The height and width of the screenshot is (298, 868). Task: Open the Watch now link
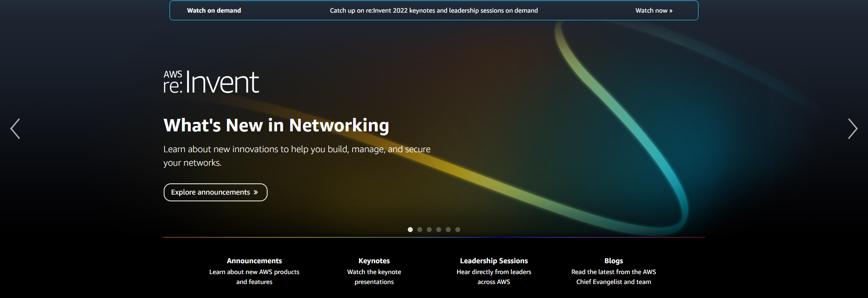coord(654,10)
